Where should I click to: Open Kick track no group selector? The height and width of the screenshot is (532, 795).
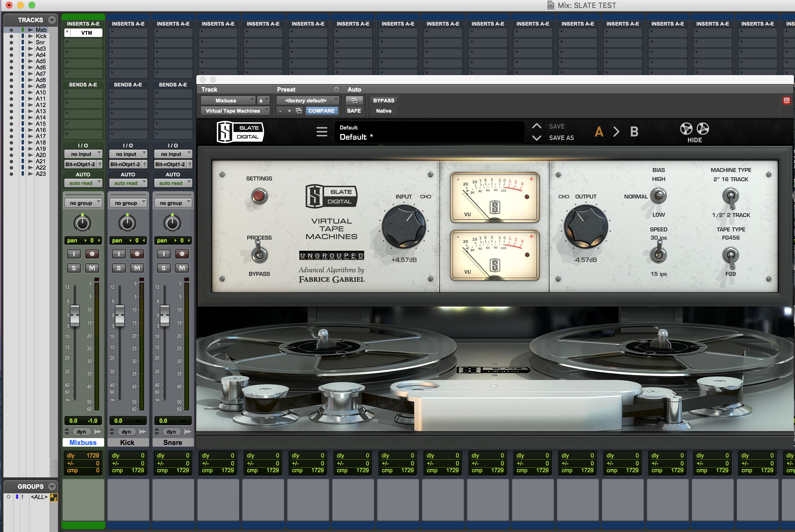click(x=128, y=203)
